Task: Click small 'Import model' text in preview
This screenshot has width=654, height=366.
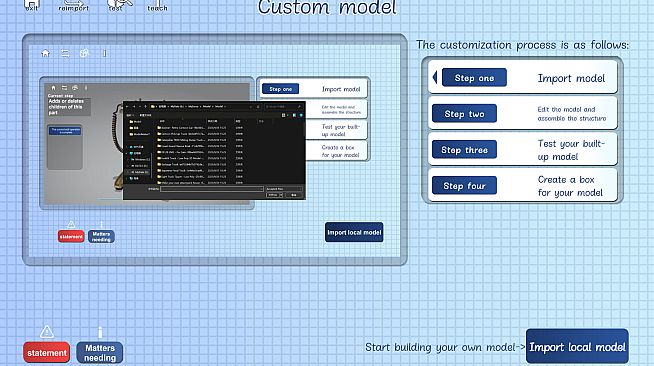Action: point(341,89)
